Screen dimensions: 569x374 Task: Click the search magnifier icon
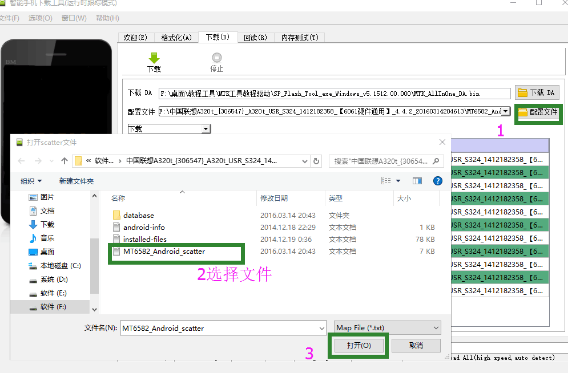coord(436,161)
